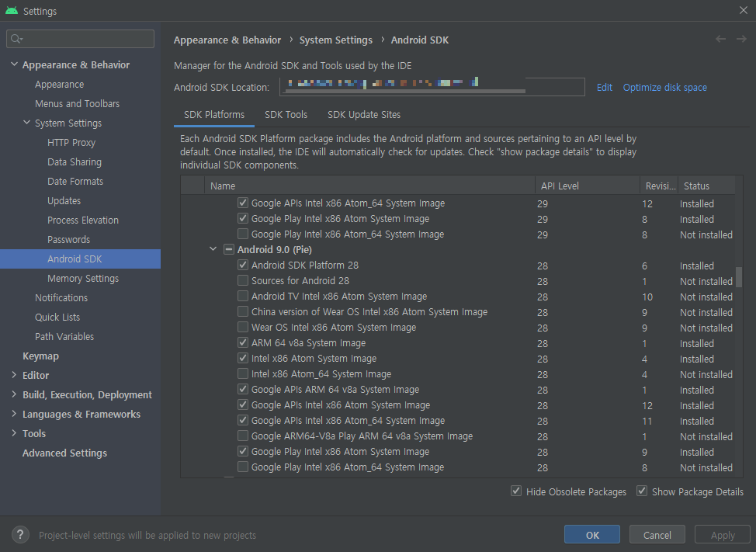This screenshot has height=552, width=756.
Task: Click Cancel button
Action: click(657, 535)
